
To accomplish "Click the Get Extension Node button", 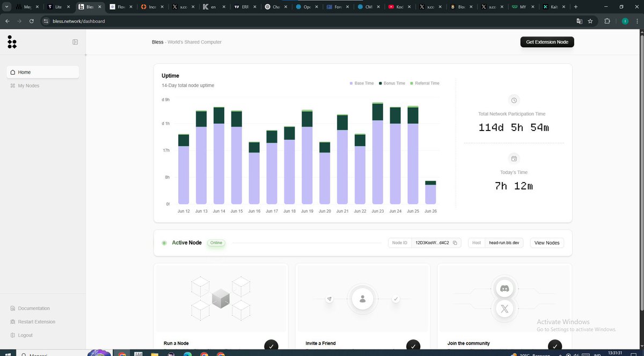I will click(547, 42).
